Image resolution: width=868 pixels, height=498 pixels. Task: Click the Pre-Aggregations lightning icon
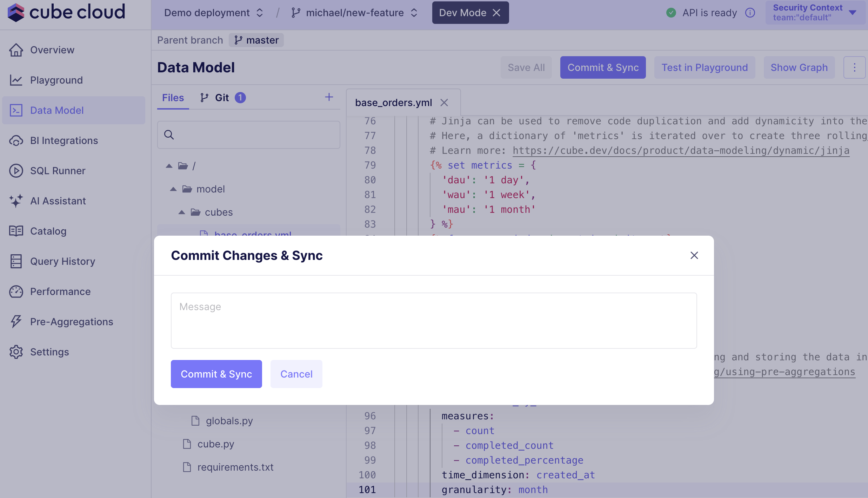coord(16,322)
